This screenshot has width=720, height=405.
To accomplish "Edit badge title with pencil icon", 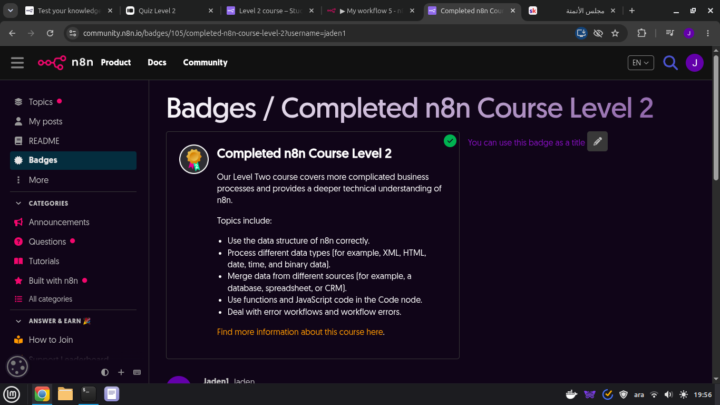I will pyautogui.click(x=597, y=141).
